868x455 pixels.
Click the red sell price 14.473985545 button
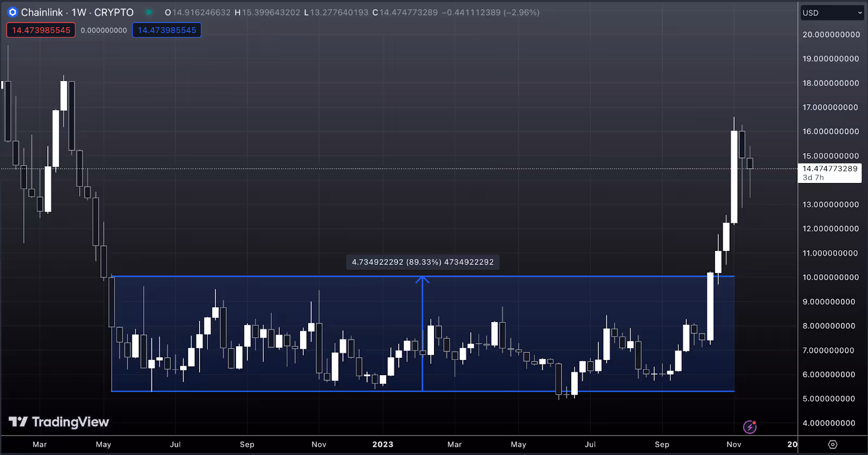tap(41, 30)
